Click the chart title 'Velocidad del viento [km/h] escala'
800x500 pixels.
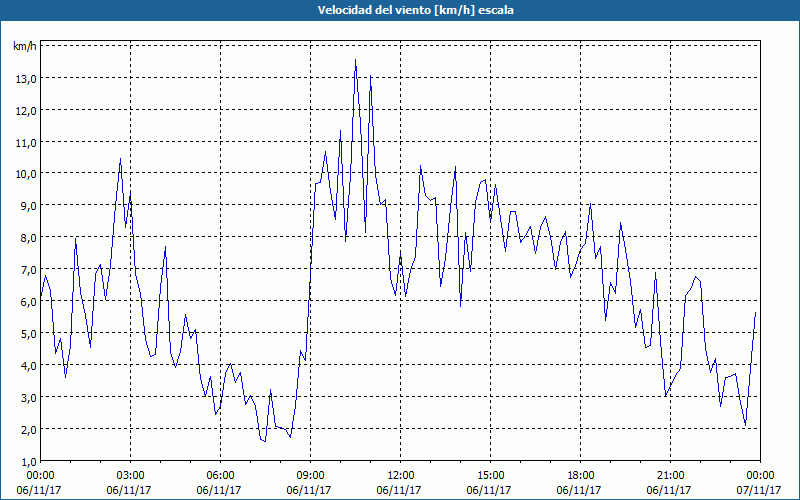click(415, 10)
